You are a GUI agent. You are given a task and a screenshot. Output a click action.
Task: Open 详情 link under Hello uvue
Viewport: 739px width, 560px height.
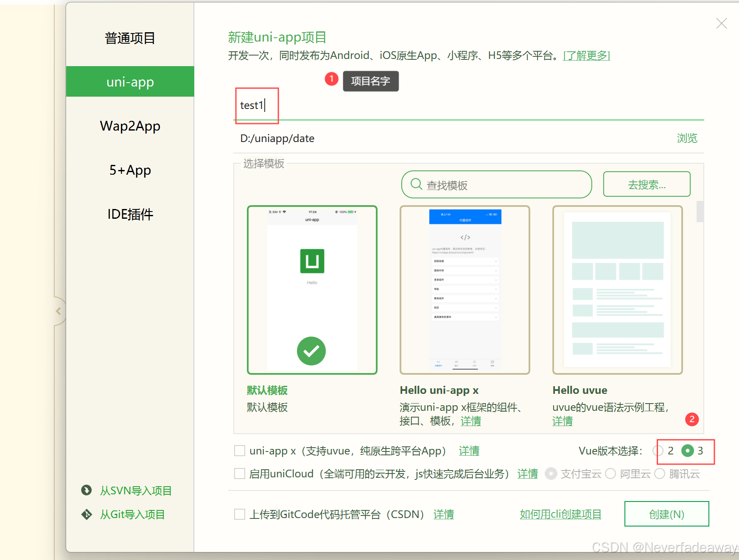tap(563, 421)
